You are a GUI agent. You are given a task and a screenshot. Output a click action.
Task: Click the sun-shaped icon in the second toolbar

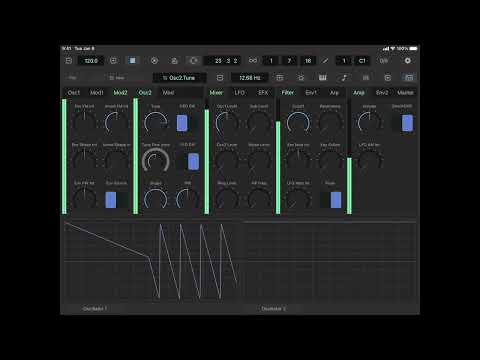(301, 78)
